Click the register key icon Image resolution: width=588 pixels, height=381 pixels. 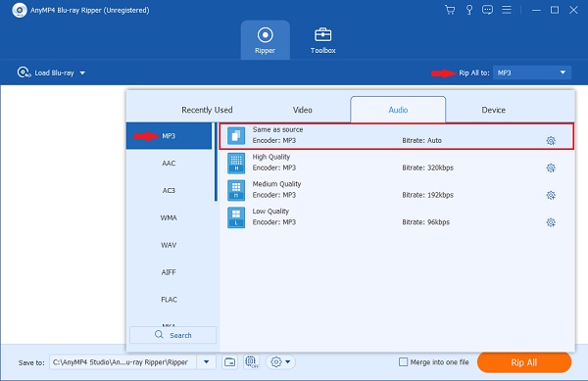point(469,10)
